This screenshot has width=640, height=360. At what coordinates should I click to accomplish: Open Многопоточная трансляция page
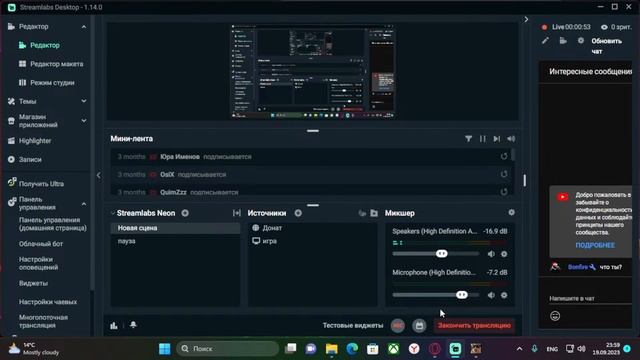click(43, 321)
